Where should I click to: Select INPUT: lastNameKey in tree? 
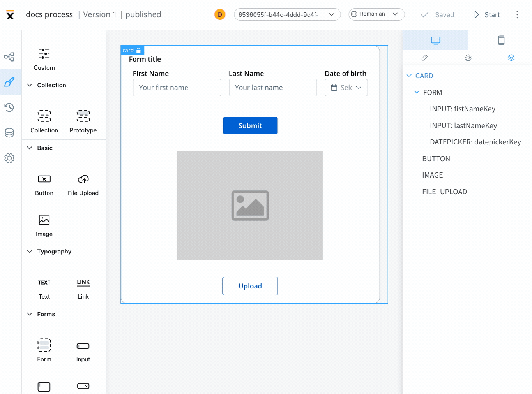click(463, 126)
